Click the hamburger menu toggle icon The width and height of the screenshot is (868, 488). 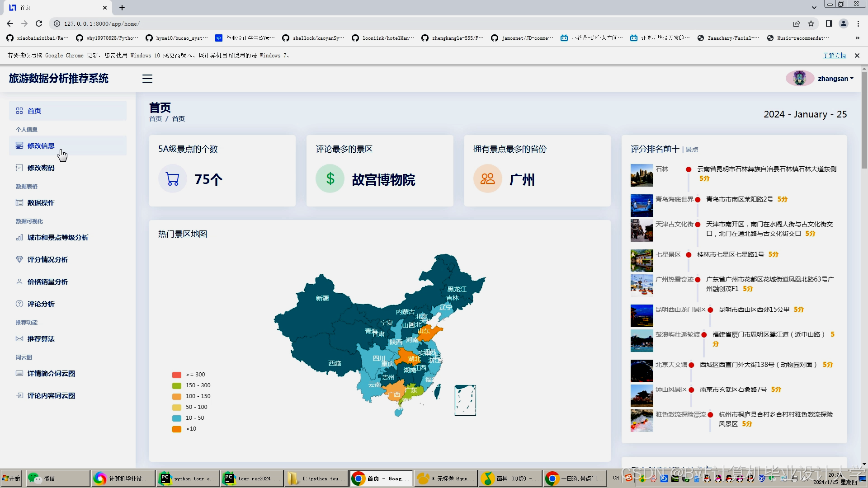coord(147,79)
